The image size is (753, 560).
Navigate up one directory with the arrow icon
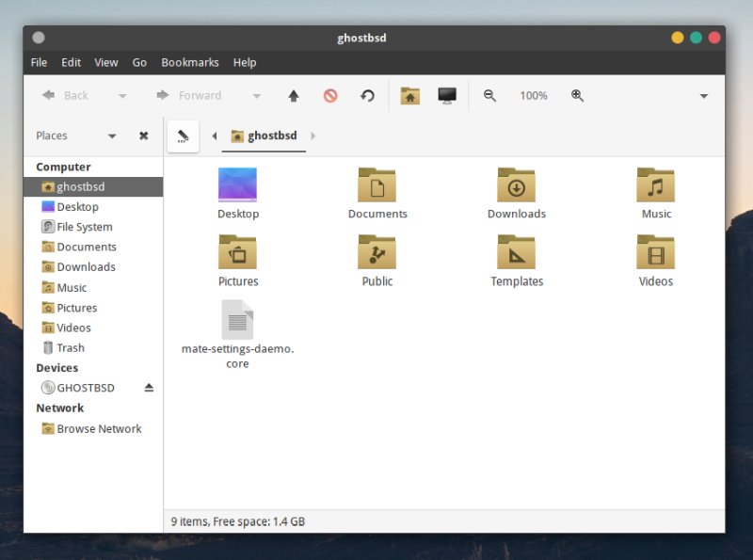[x=293, y=95]
